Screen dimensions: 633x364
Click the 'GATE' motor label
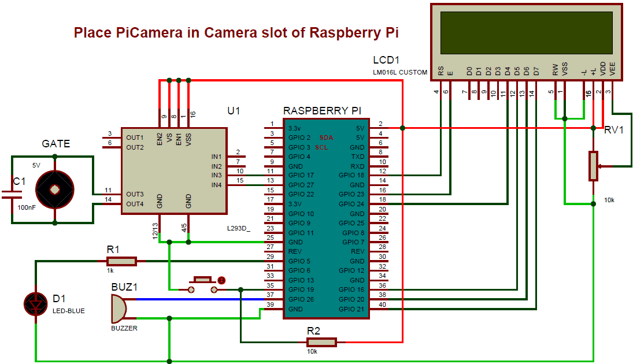tap(56, 144)
